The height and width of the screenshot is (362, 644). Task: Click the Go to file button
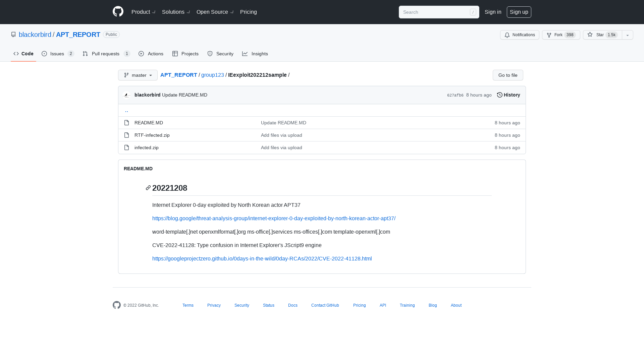(507, 75)
